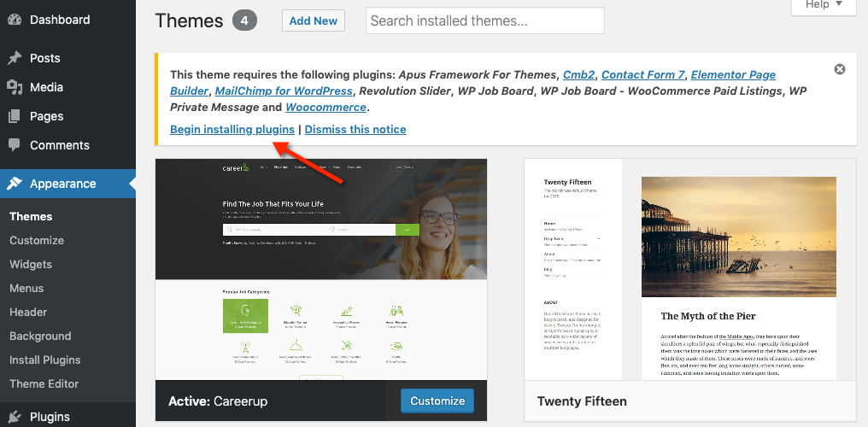Image resolution: width=868 pixels, height=427 pixels.
Task: Select the Twenty Fifteen theme thumbnail
Action: (x=689, y=269)
